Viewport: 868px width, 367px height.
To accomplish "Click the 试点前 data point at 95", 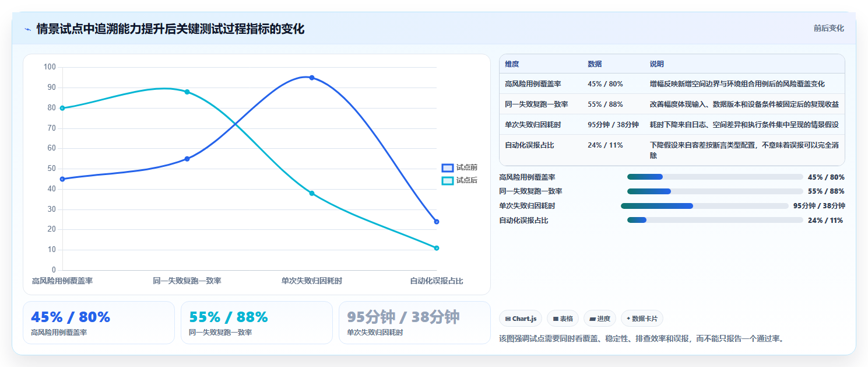I will coord(312,78).
